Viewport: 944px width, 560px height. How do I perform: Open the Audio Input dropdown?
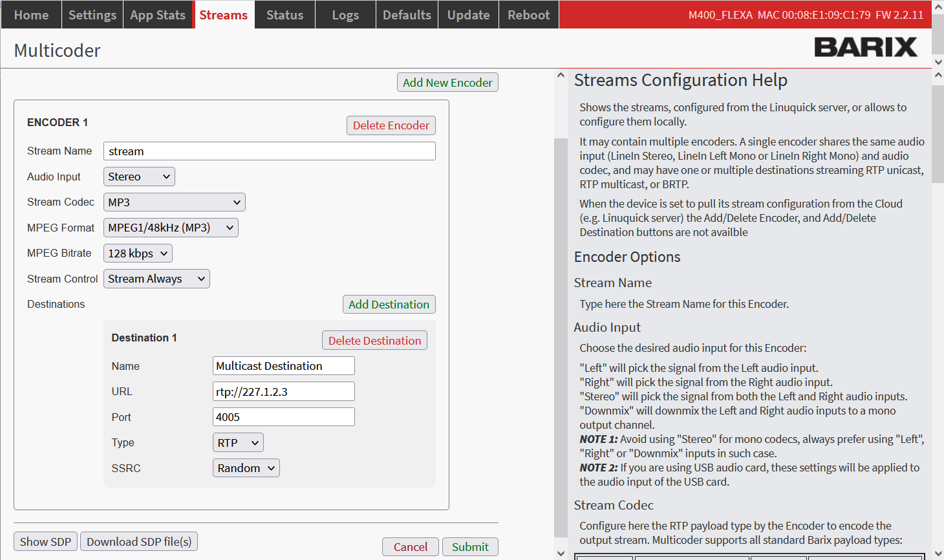(139, 177)
